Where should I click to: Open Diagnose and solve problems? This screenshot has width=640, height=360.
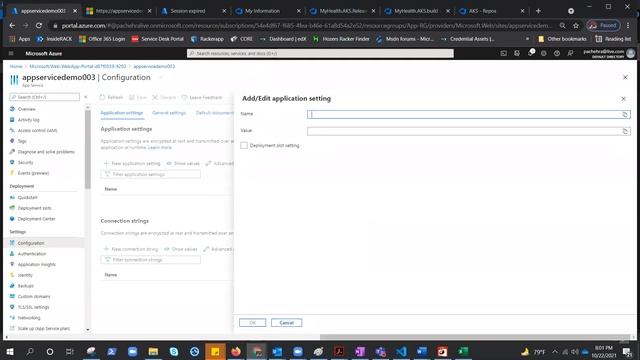[x=46, y=152]
